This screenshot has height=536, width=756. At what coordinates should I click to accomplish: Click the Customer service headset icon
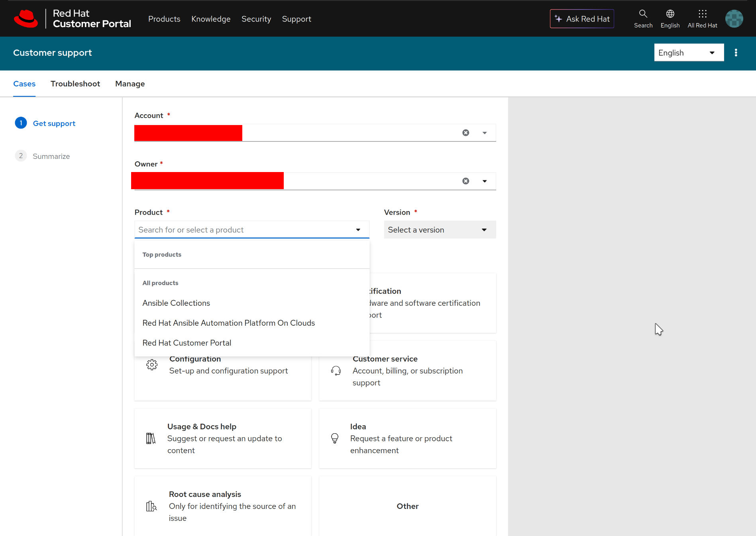[336, 371]
